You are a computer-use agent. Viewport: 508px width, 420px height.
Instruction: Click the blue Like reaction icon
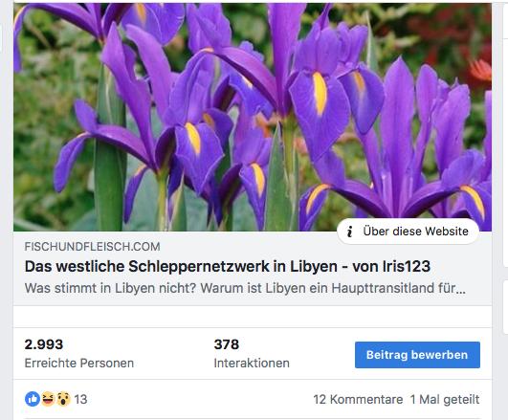[33, 399]
